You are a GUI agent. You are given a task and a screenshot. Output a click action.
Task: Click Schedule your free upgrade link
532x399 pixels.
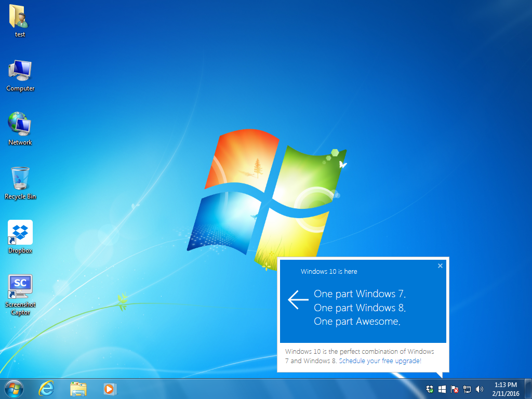380,361
